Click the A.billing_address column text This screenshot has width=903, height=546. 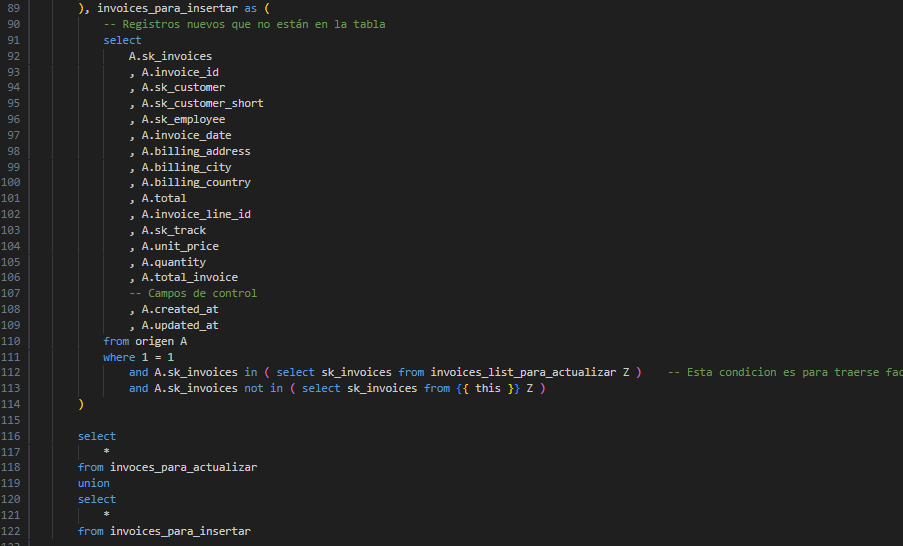point(195,151)
